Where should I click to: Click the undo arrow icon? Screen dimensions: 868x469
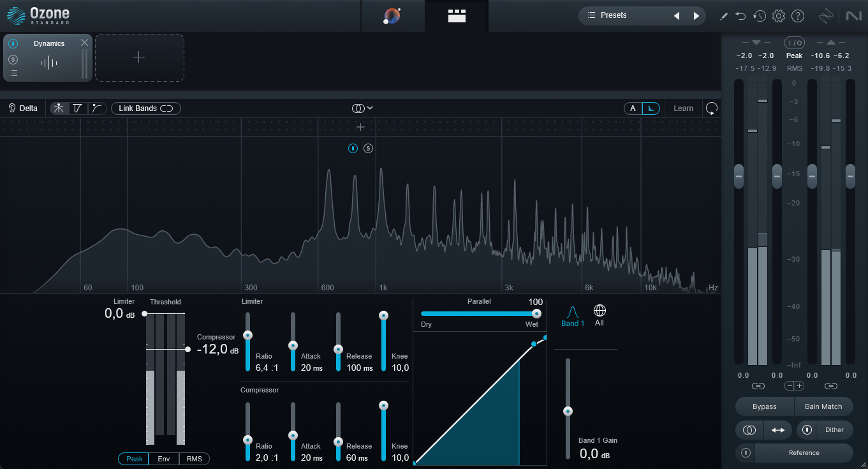740,16
